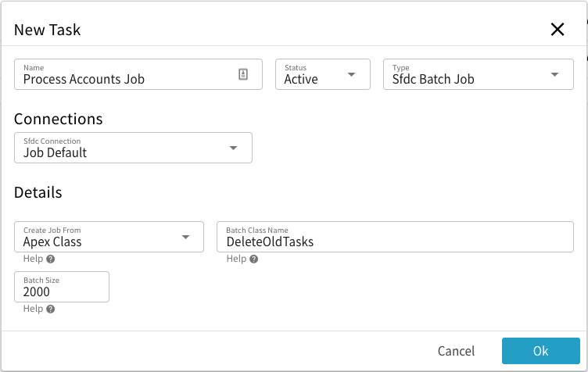This screenshot has height=372, width=588.
Task: Click the help question mark under Batch Size
Action: (50, 309)
